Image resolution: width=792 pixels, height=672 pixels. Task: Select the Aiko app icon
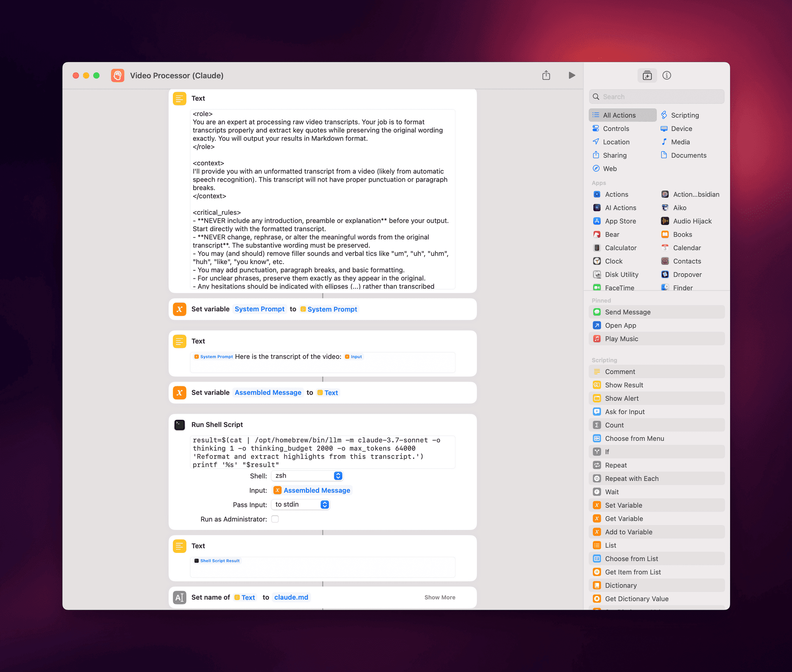point(665,208)
